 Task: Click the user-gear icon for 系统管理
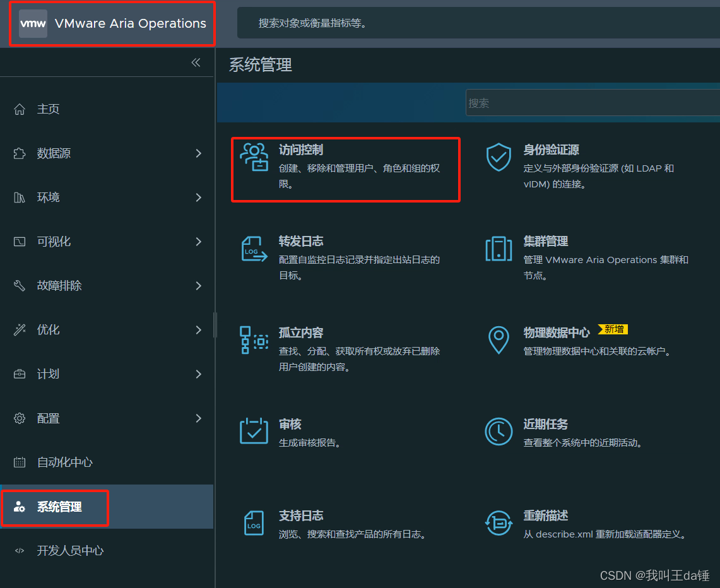pyautogui.click(x=20, y=507)
